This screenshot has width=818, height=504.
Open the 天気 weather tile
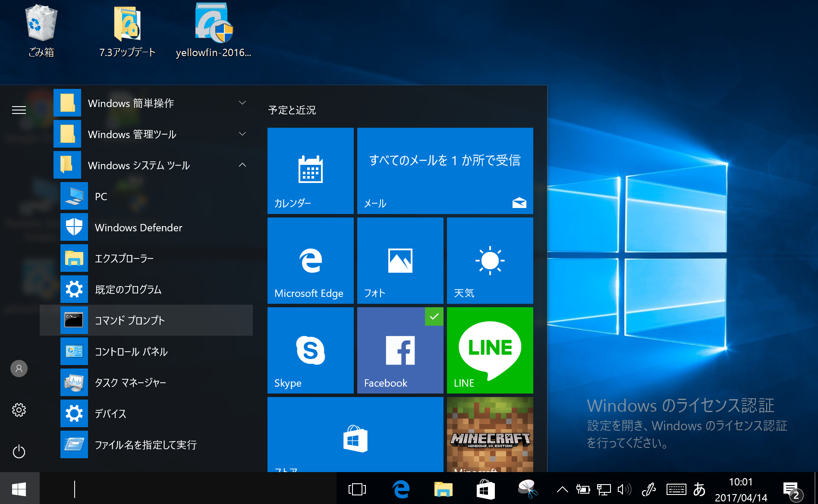tap(490, 261)
